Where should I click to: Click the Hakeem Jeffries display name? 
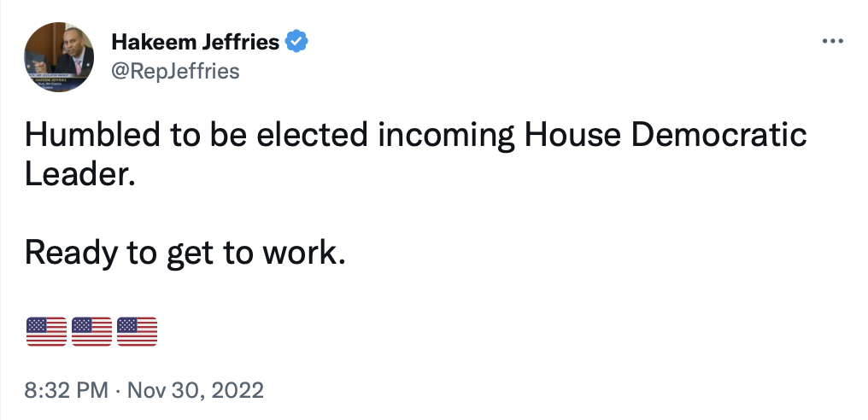click(x=197, y=40)
